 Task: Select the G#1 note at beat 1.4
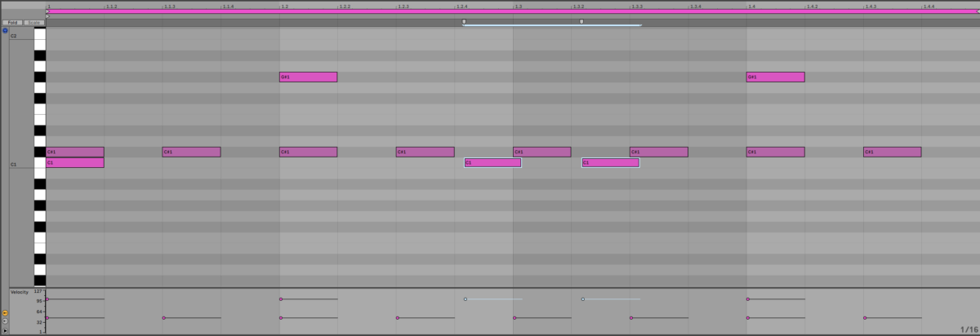pyautogui.click(x=775, y=77)
